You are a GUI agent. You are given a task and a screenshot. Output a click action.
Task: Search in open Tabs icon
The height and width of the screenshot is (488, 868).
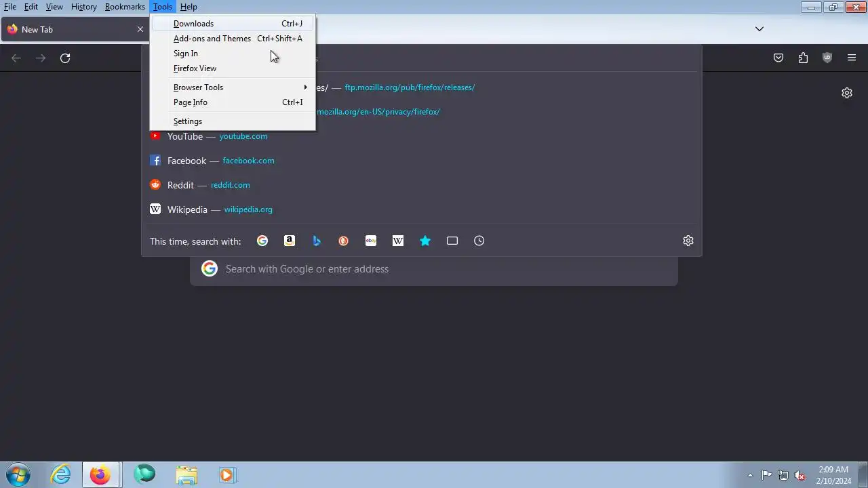pos(452,241)
